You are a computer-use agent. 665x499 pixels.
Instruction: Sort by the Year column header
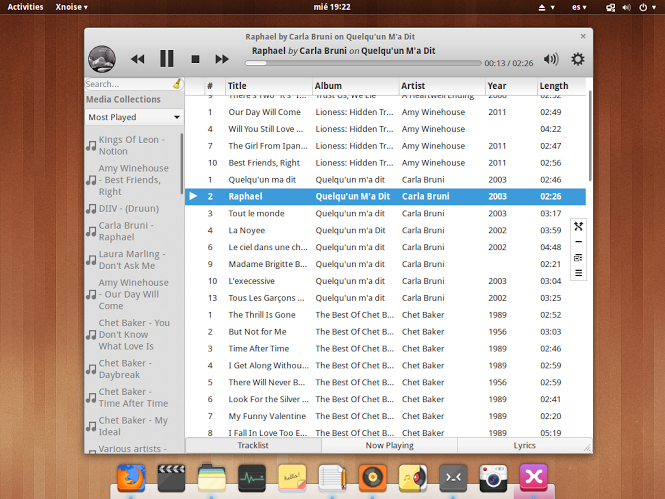[511, 86]
